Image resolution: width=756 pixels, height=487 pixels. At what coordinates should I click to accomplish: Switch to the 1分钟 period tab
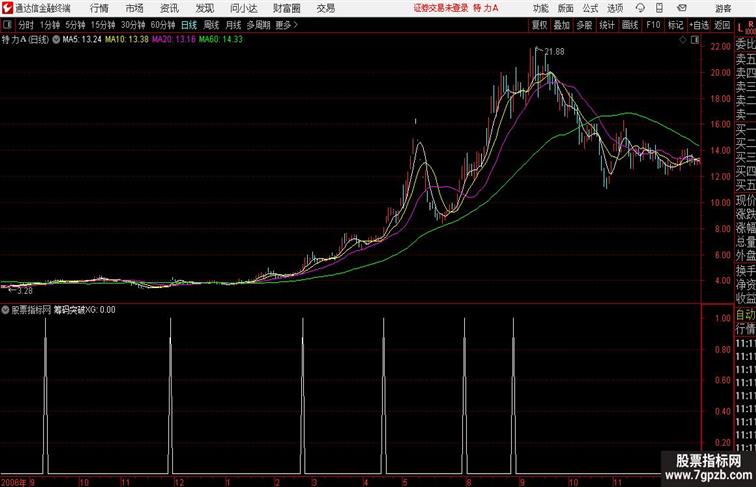(x=50, y=25)
